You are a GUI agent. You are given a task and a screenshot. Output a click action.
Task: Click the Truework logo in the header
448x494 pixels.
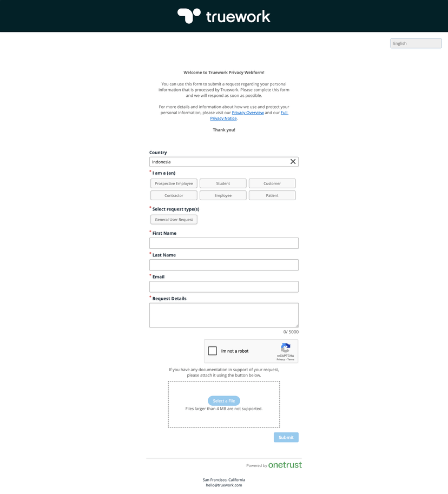pyautogui.click(x=223, y=16)
